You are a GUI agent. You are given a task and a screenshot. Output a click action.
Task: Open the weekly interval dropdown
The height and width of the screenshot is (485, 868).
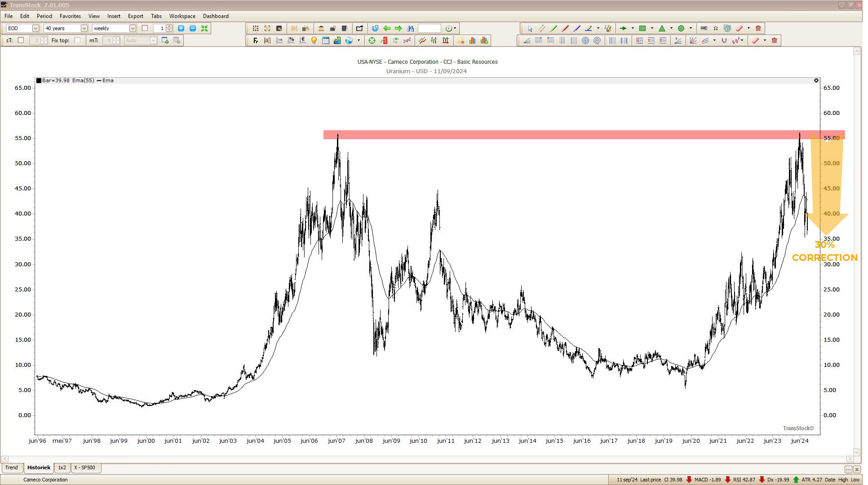[x=133, y=28]
